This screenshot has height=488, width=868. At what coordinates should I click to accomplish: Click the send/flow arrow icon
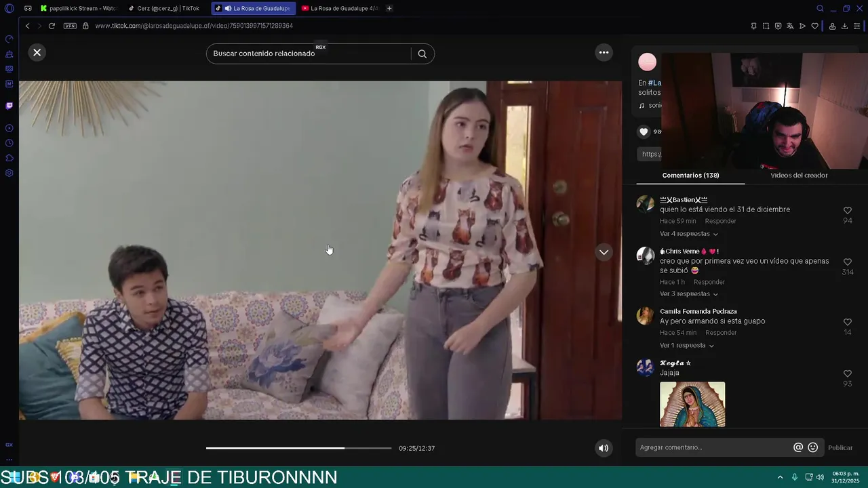[x=802, y=26]
